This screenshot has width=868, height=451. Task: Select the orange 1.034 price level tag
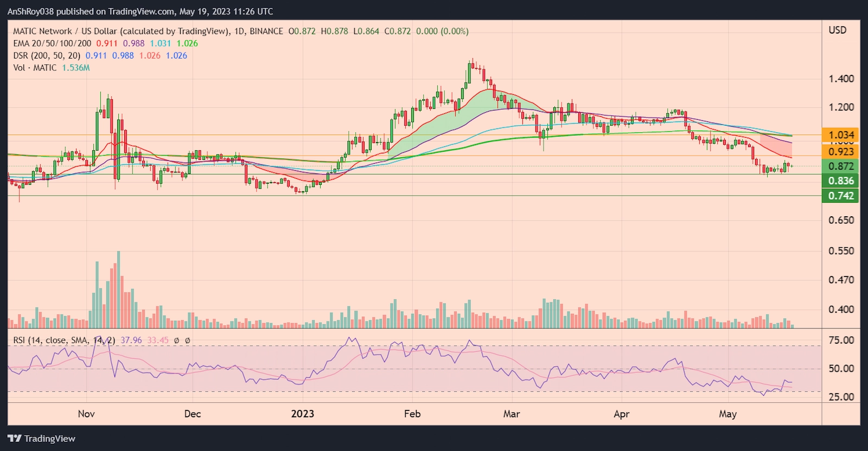840,135
